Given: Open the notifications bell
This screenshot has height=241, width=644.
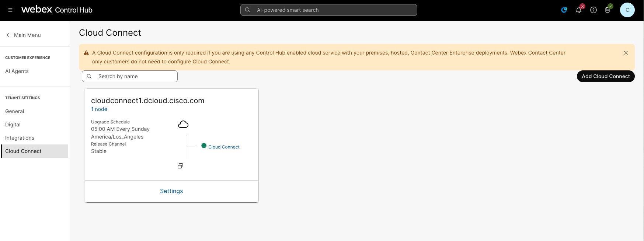Looking at the screenshot, I should click(579, 10).
